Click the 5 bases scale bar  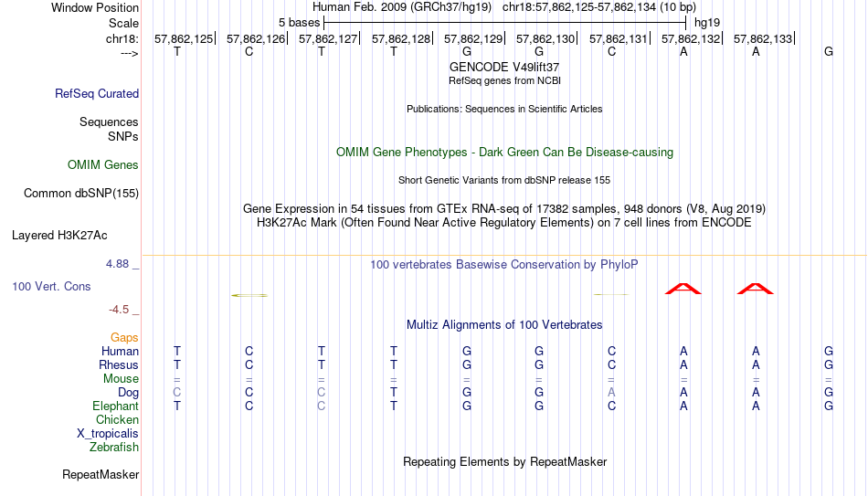point(505,23)
